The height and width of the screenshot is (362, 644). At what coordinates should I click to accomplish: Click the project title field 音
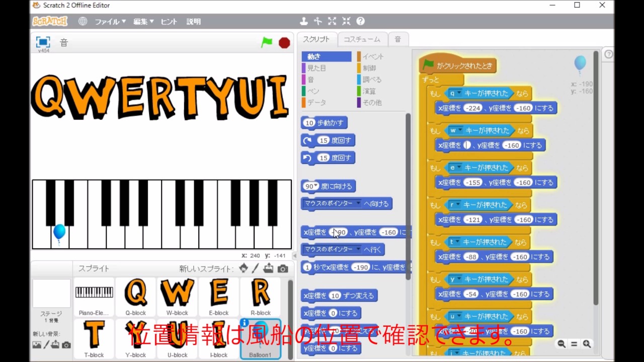coord(64,43)
